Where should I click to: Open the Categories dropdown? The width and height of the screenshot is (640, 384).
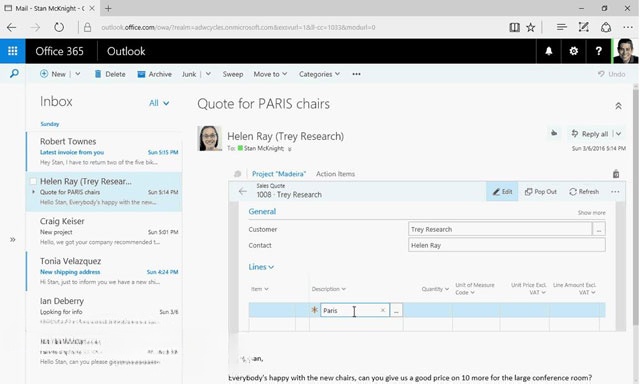tap(319, 74)
